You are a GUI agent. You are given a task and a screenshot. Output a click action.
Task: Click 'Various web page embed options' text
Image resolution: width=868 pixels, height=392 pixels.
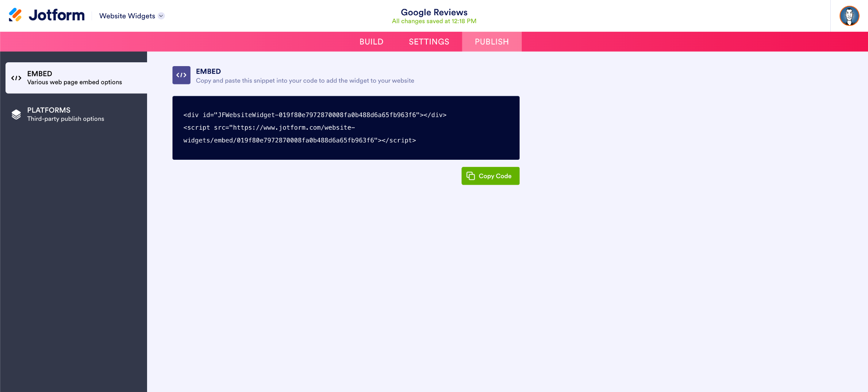tap(75, 82)
